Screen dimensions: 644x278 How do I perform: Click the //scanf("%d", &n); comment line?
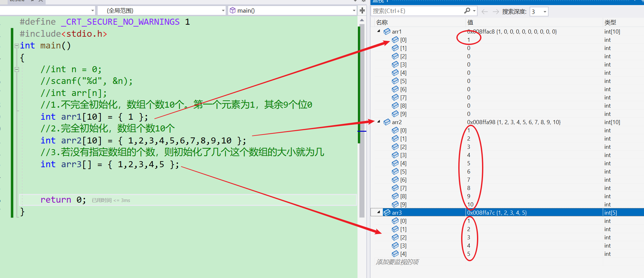87,81
